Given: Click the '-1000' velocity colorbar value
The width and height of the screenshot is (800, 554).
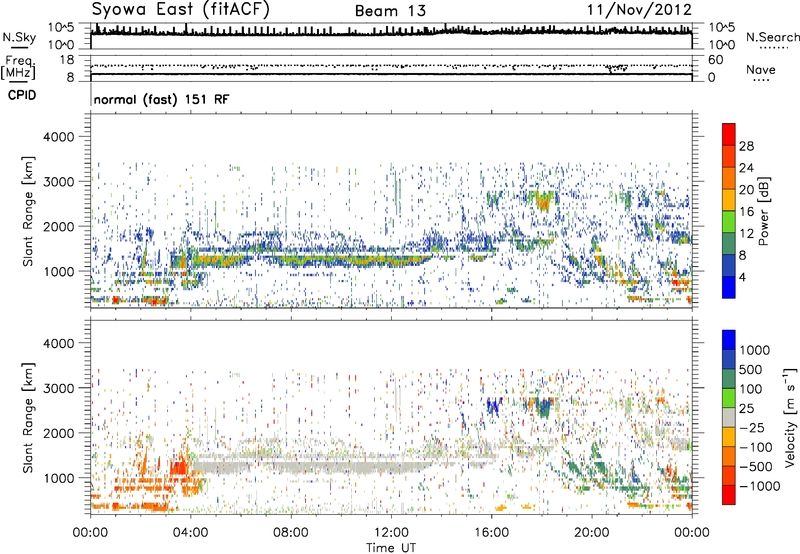Looking at the screenshot, I should tap(760, 486).
